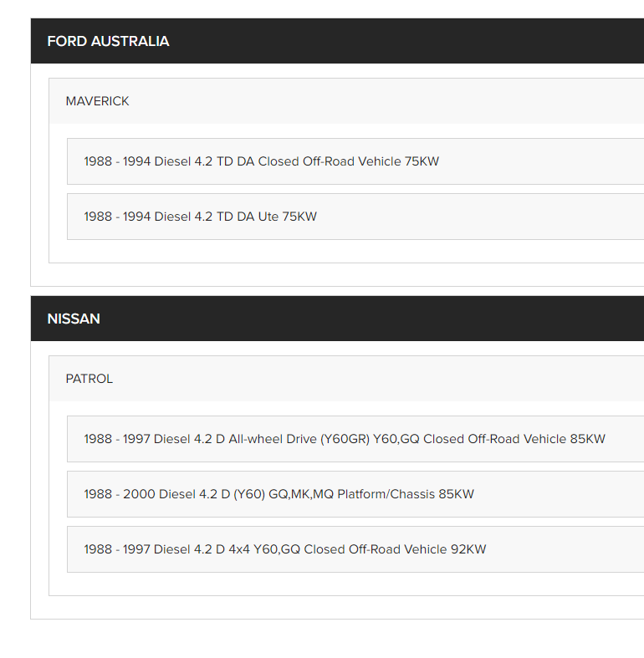Click the PATROL model label
644x658 pixels.
pos(89,379)
